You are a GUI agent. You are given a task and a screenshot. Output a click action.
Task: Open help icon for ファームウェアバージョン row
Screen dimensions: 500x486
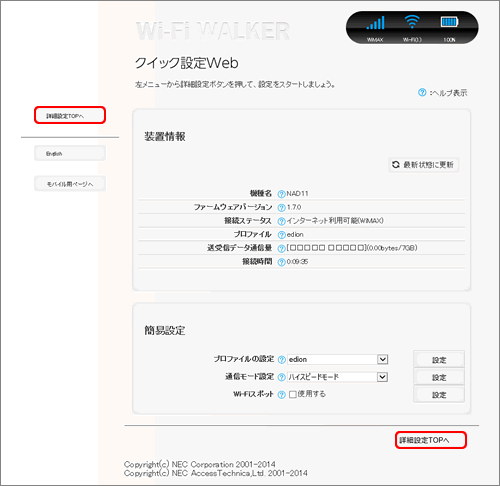(x=281, y=207)
